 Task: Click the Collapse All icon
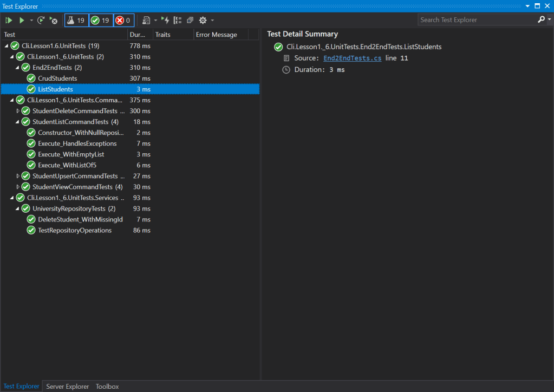click(x=190, y=20)
